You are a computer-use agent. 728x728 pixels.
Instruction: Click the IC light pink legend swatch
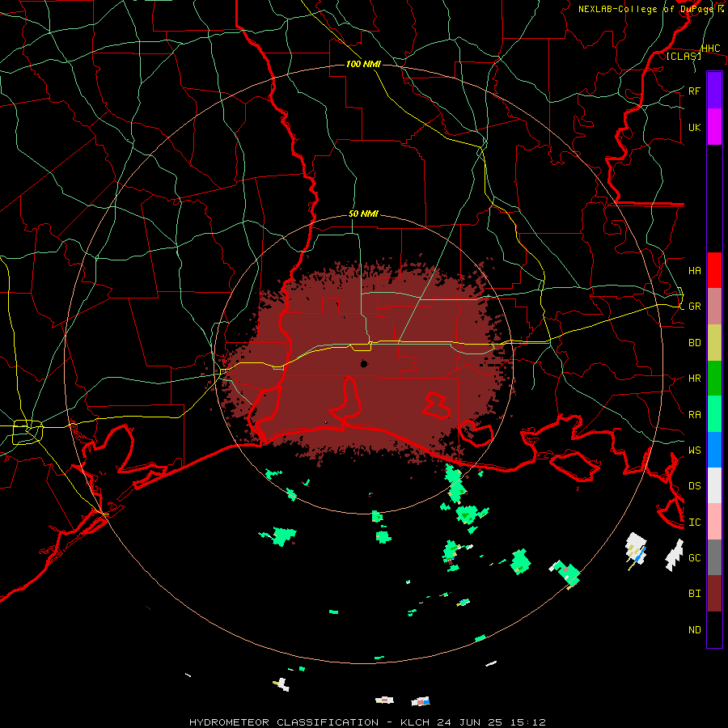click(714, 522)
